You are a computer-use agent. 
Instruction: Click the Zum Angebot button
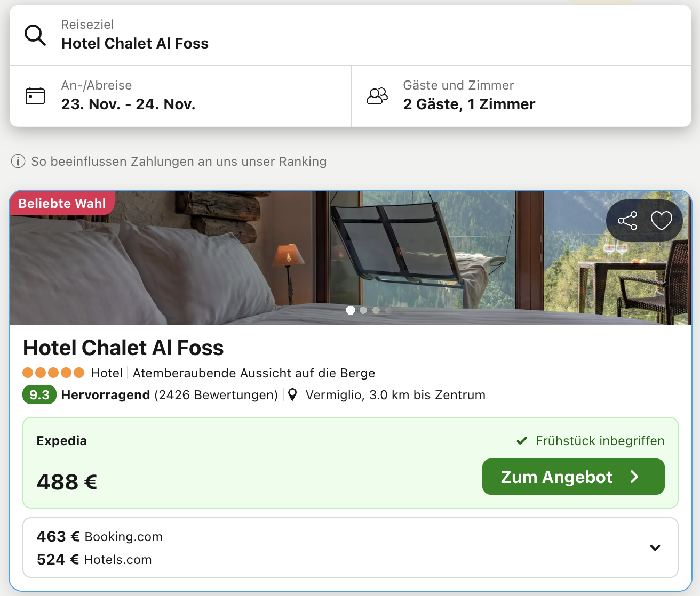coord(573,477)
